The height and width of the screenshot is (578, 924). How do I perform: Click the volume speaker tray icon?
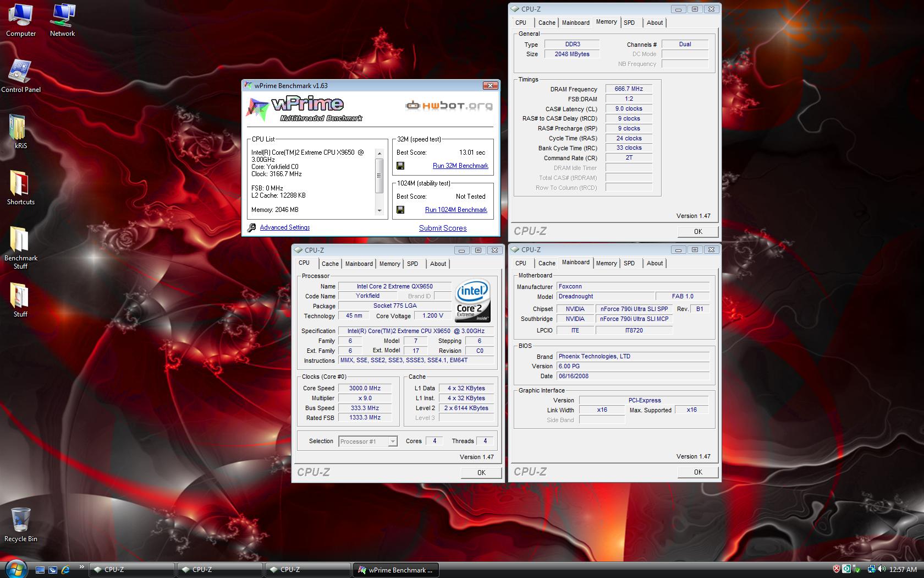(882, 569)
